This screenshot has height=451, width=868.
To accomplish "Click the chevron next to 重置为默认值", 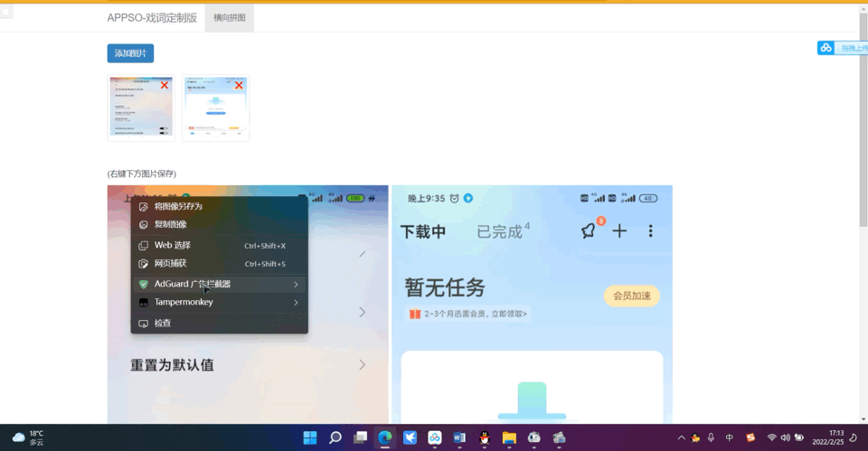I will coord(362,364).
